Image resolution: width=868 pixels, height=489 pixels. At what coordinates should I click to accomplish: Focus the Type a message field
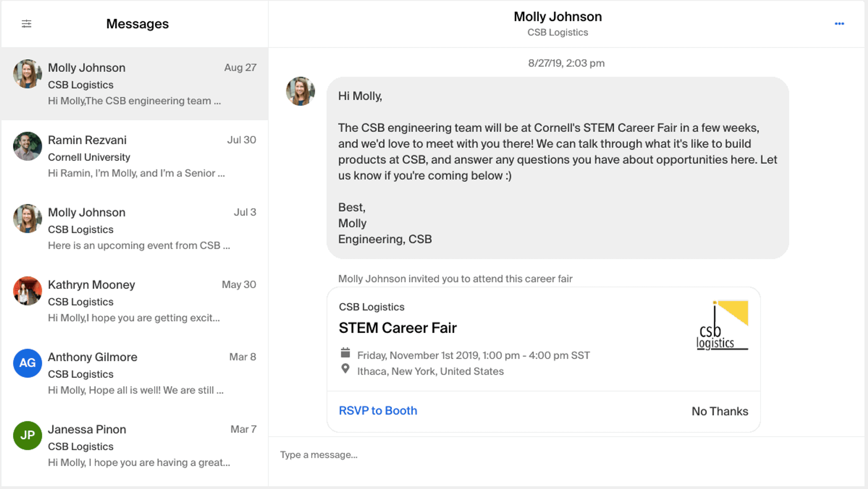[539, 455]
